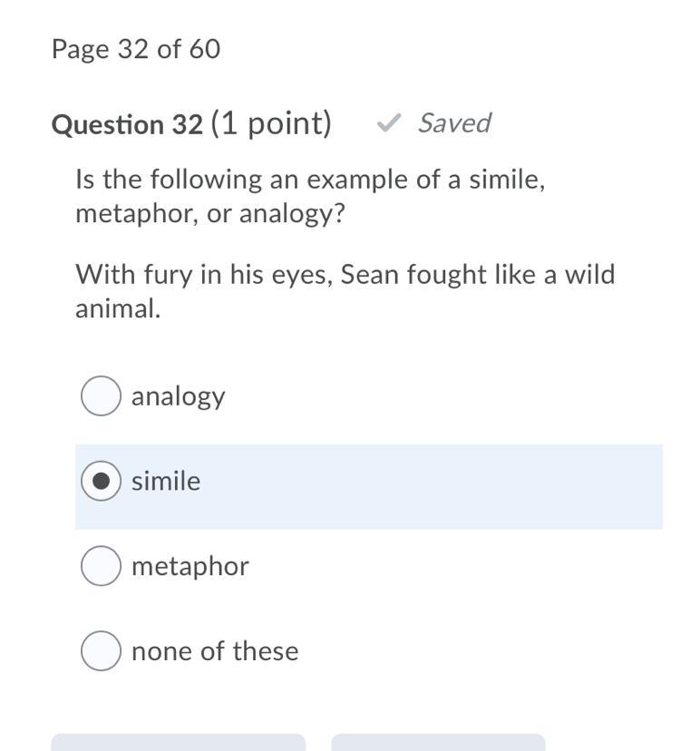Click the 'metaphor' answer label text

point(190,566)
